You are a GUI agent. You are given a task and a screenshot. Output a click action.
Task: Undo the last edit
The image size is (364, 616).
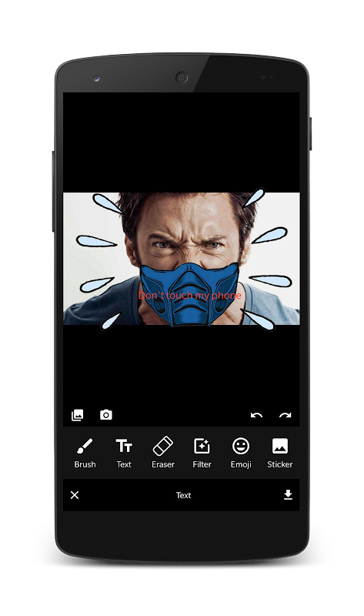click(256, 415)
